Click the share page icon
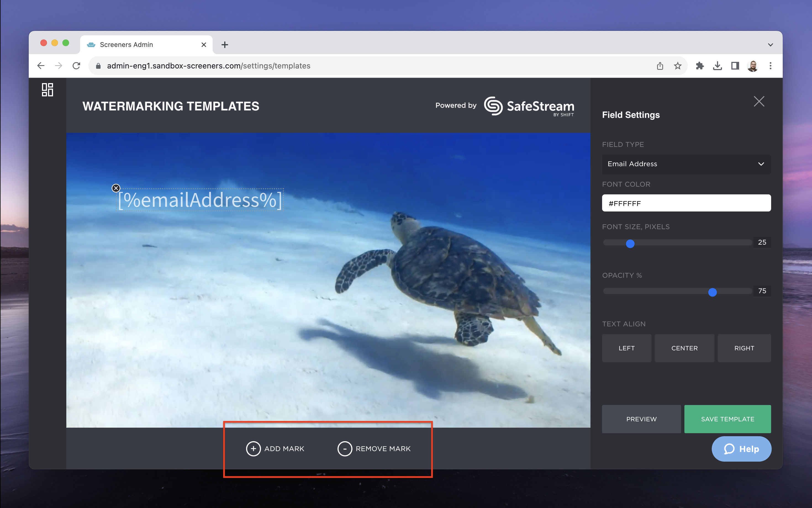Screen dimensions: 812x508 pos(660,66)
